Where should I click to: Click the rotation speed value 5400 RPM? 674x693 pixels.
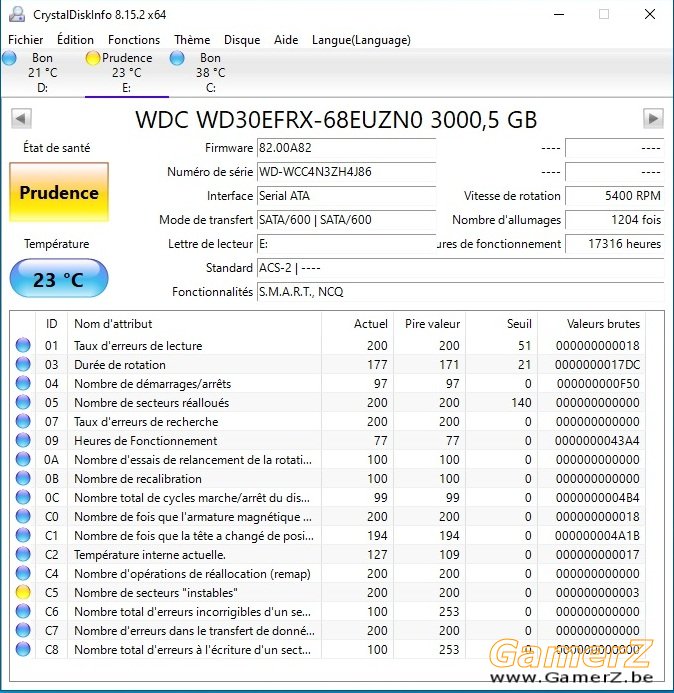(x=615, y=195)
